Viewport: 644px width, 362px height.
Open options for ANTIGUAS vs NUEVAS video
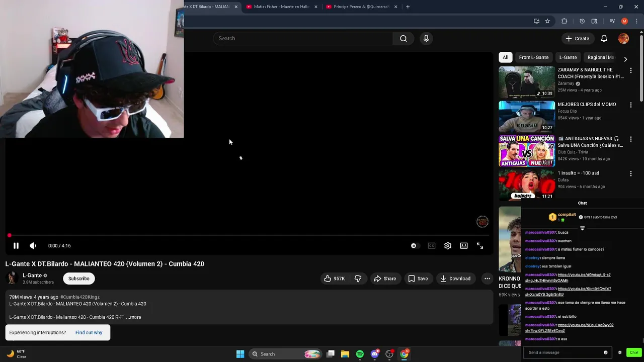pos(631,139)
